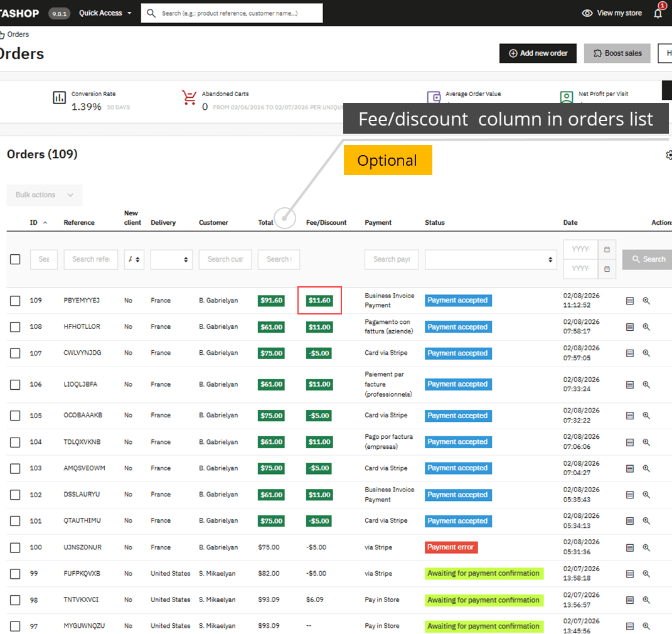Check the box for order 106

point(15,385)
